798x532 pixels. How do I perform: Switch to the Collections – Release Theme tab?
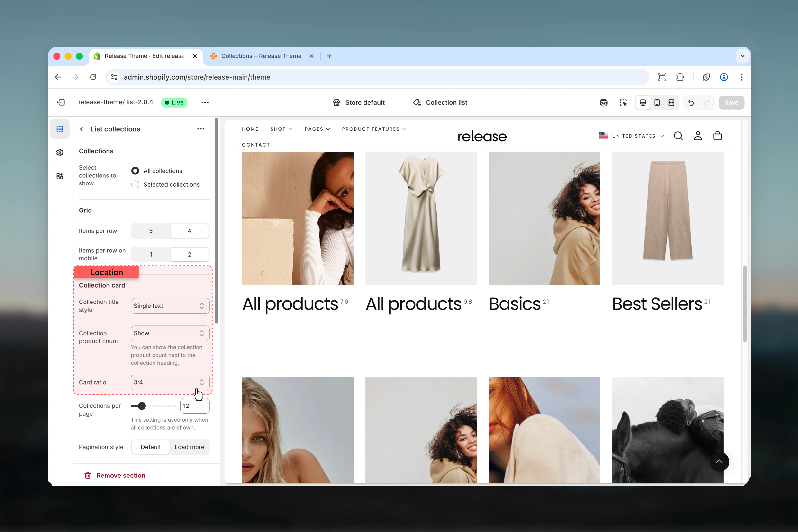coord(262,56)
